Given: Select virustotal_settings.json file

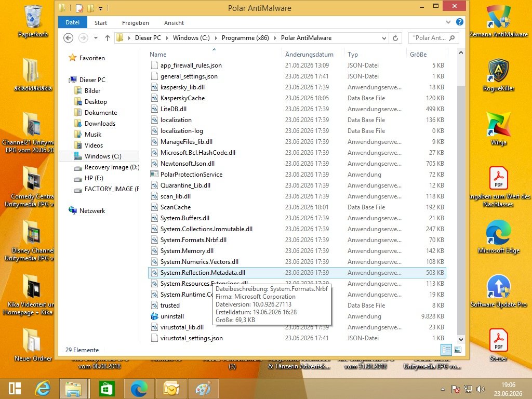Looking at the screenshot, I should point(192,338).
